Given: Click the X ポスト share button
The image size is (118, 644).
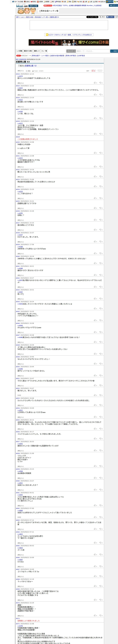Looking at the screenshot, I should point(103,17).
